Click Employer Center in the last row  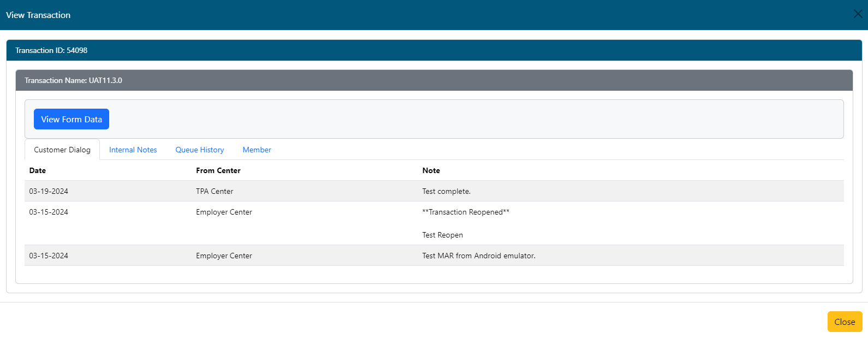pos(224,256)
